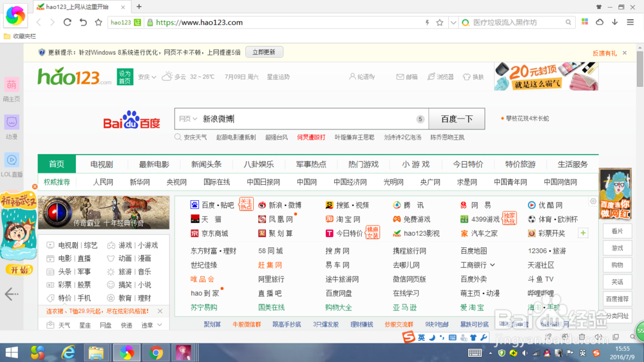
Task: Click the 纶语fly user account link
Action: coord(362,77)
